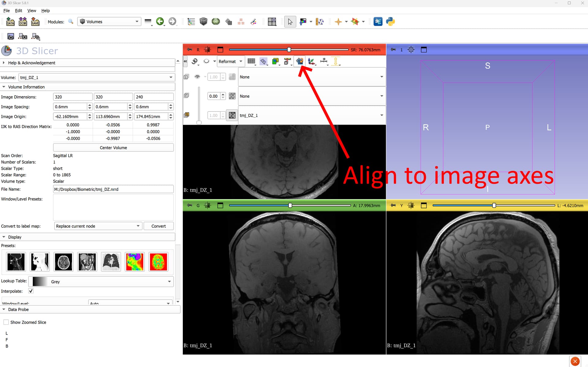The image size is (588, 367).
Task: Click the Center Volume button
Action: pyautogui.click(x=113, y=148)
